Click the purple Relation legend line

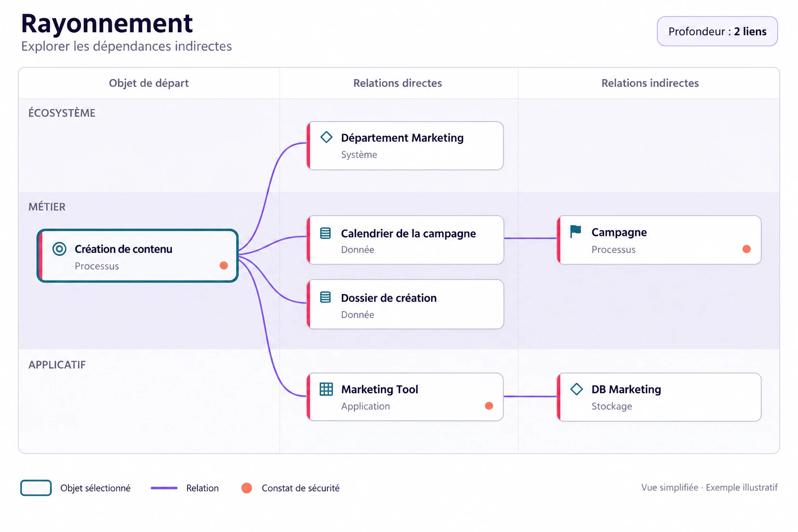tap(164, 488)
